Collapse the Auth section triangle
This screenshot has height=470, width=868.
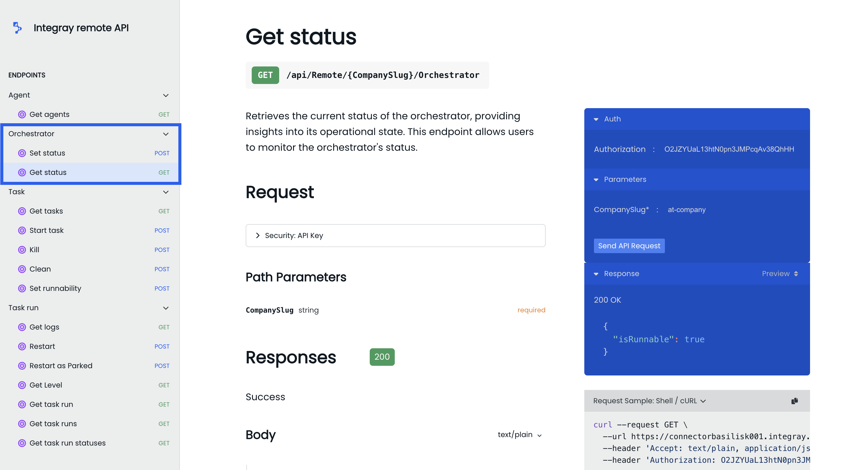(596, 119)
